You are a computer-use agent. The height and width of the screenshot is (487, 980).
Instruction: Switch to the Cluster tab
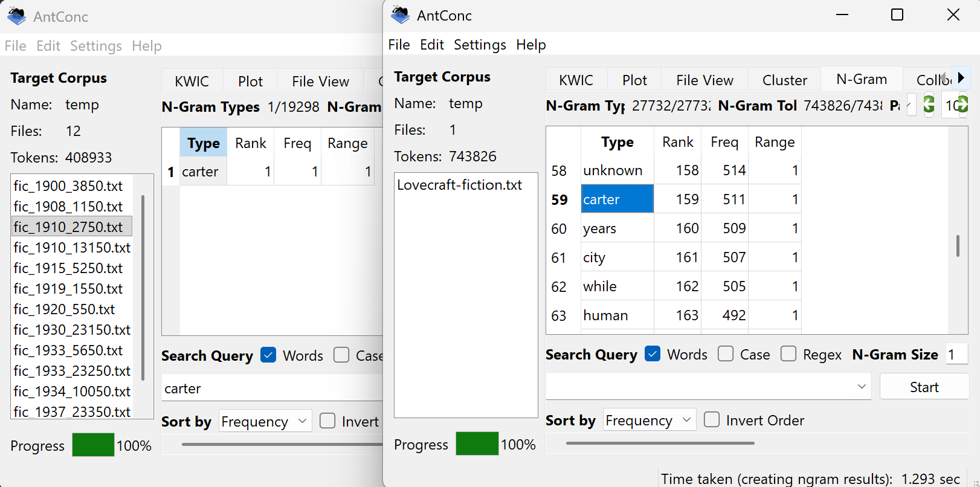click(x=784, y=80)
